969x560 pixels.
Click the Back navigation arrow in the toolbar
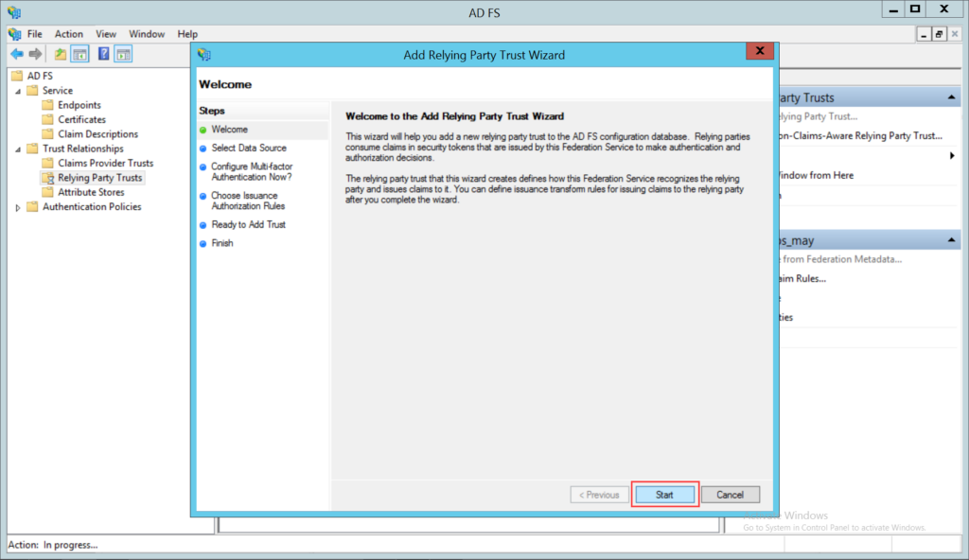[x=17, y=54]
